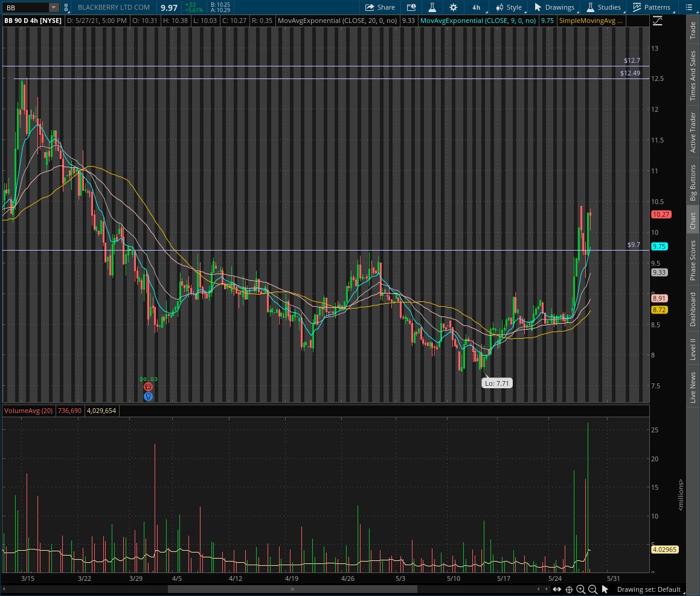Click the $9.7 price level line label
This screenshot has width=700, height=596.
[634, 245]
